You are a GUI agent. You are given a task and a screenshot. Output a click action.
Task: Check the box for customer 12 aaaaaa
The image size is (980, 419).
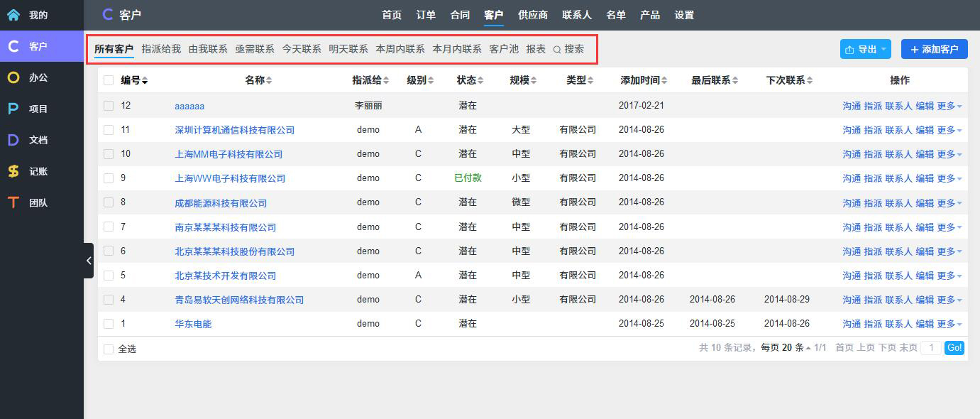click(x=109, y=106)
